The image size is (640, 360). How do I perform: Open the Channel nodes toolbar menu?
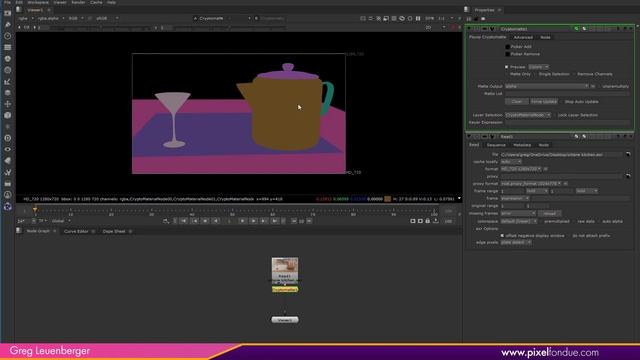tap(7, 47)
